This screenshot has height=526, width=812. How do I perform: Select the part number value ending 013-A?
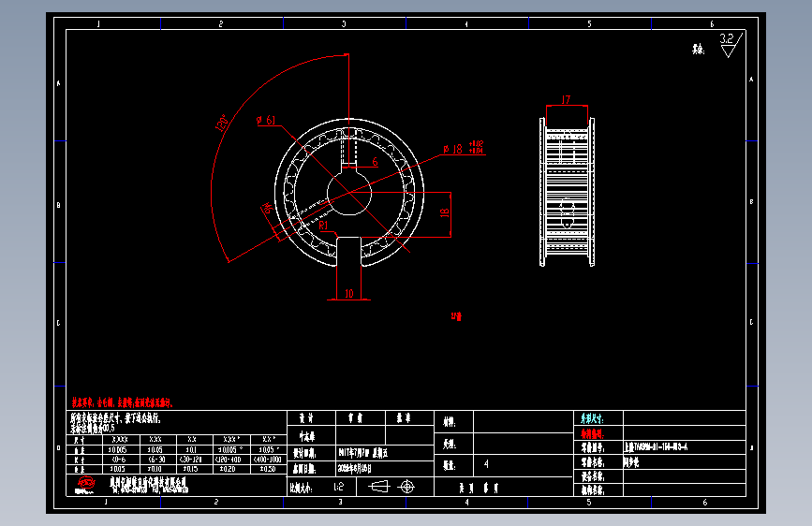[x=656, y=447]
